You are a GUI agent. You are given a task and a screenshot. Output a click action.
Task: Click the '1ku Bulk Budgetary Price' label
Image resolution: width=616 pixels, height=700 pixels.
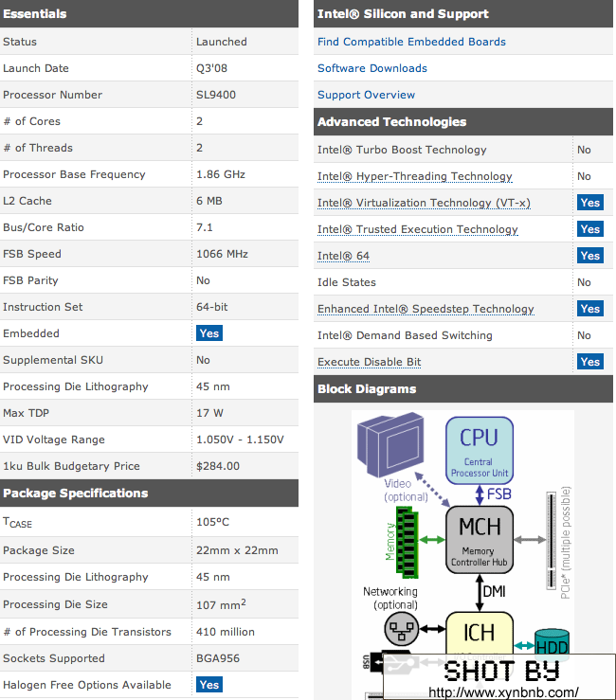pyautogui.click(x=71, y=466)
